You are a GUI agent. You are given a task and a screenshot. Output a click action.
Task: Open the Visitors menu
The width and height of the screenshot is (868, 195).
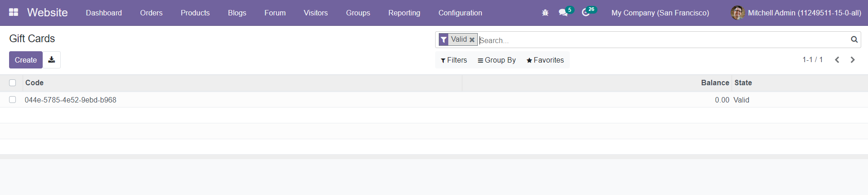pos(316,13)
